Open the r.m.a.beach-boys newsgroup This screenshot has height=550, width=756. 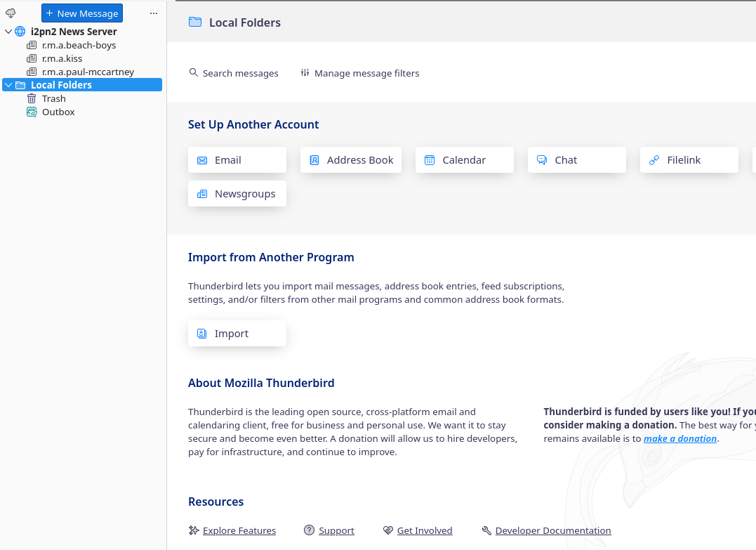[79, 45]
